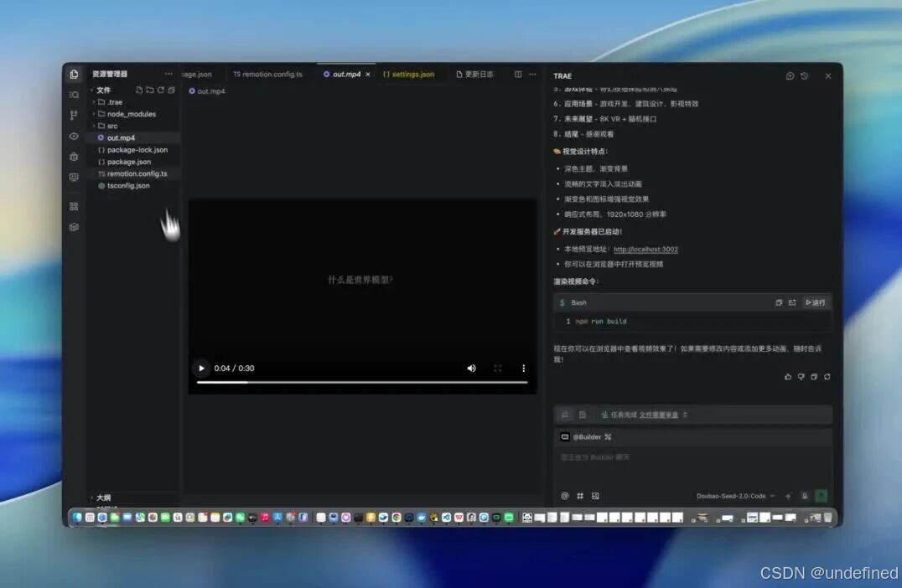Create a new folder in explorer header
Viewport: 902px width, 588px height.
point(149,90)
